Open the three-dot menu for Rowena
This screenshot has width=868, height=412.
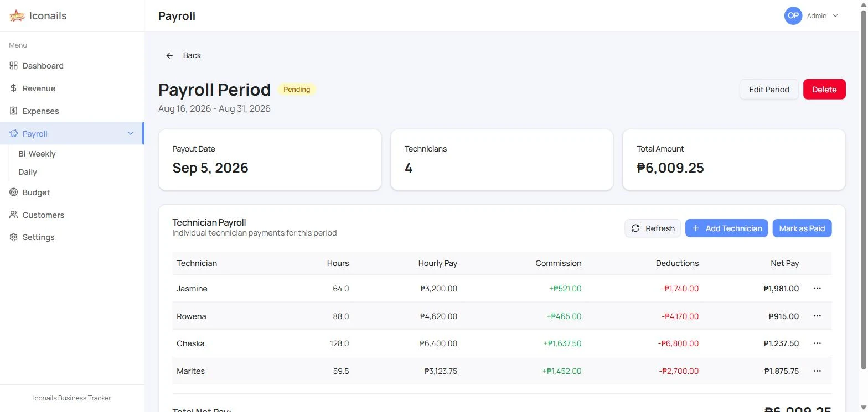(x=817, y=316)
